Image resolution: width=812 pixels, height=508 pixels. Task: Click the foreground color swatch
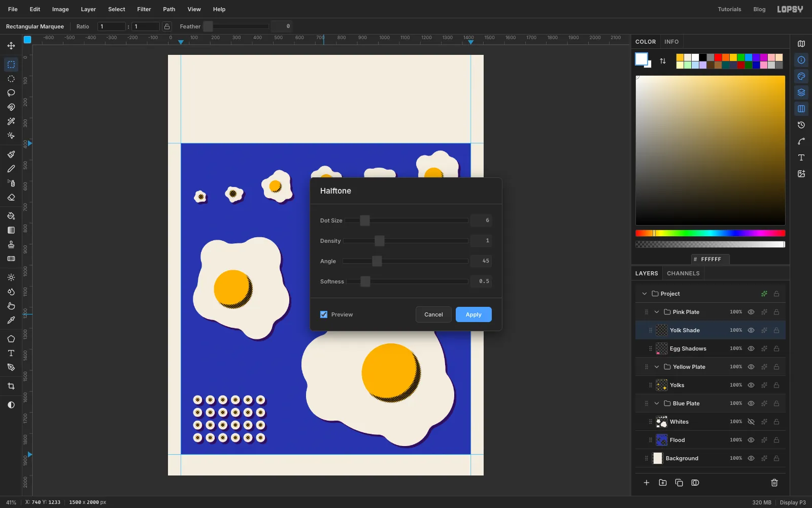point(641,59)
